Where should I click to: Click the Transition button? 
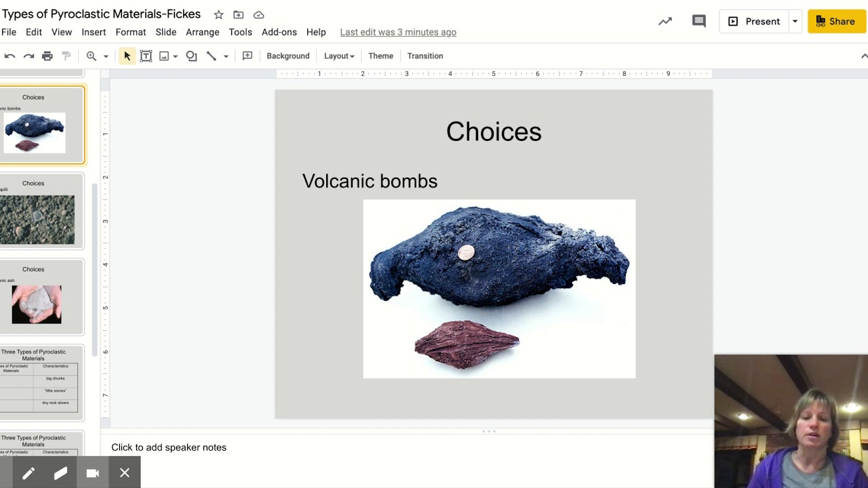[425, 56]
